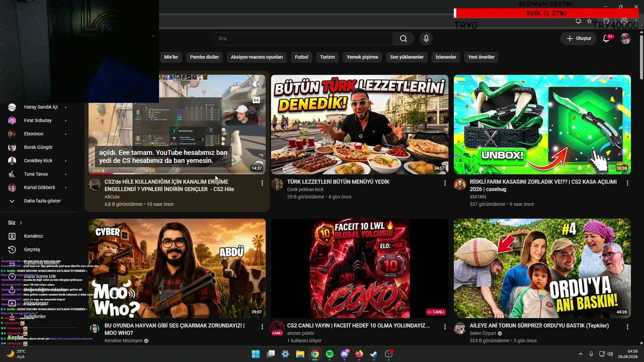Screen dimensions: 644x362
Task: Open Tuna Tavus subscription channel
Action: pyautogui.click(x=36, y=174)
